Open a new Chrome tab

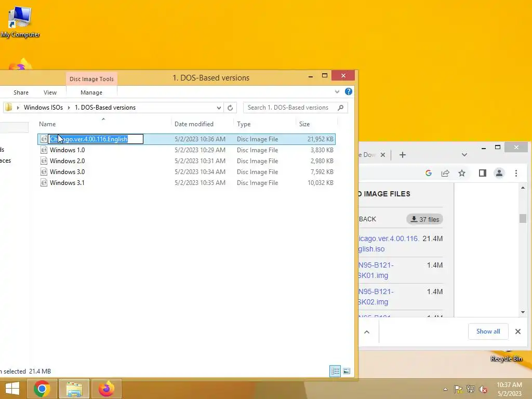point(403,155)
